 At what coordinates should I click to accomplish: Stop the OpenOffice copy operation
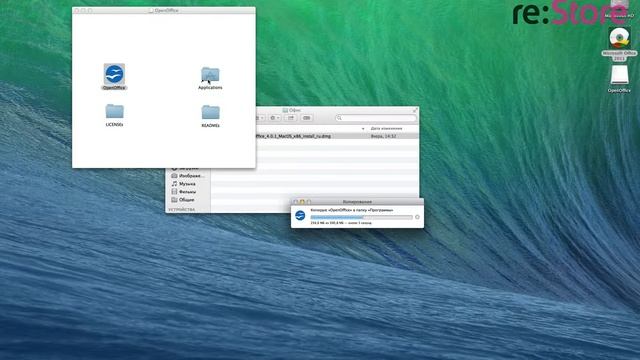coord(417,217)
